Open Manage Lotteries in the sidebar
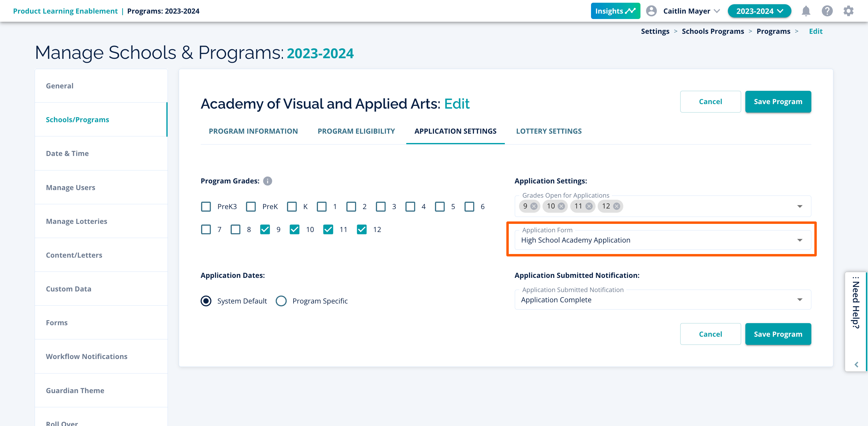Screen dimensions: 868x426 click(77, 221)
